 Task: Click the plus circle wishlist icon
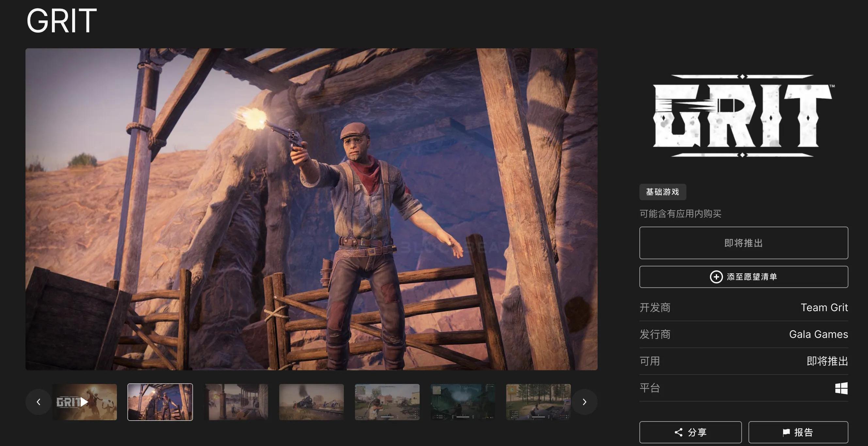716,277
